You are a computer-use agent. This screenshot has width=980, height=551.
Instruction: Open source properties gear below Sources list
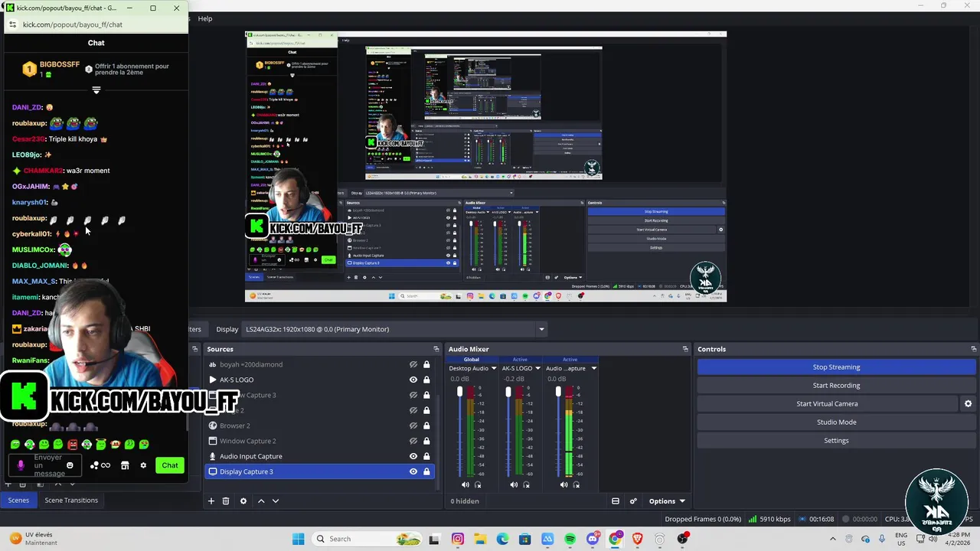243,501
